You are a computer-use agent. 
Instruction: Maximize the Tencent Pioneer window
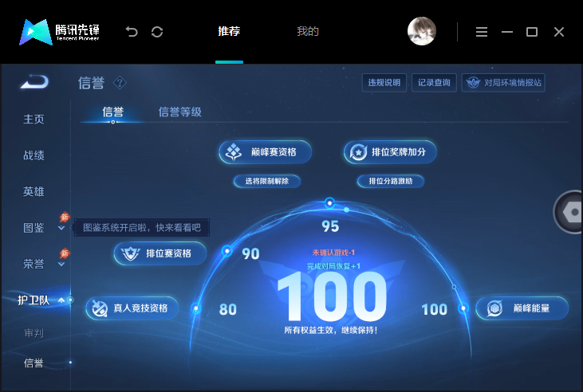click(x=532, y=32)
